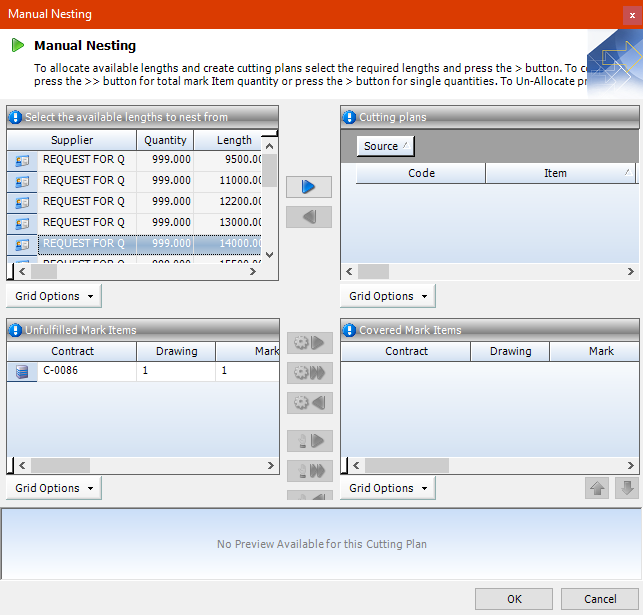Click the info icon beside Cutting plans
Image resolution: width=643 pixels, height=615 pixels.
pyautogui.click(x=349, y=117)
